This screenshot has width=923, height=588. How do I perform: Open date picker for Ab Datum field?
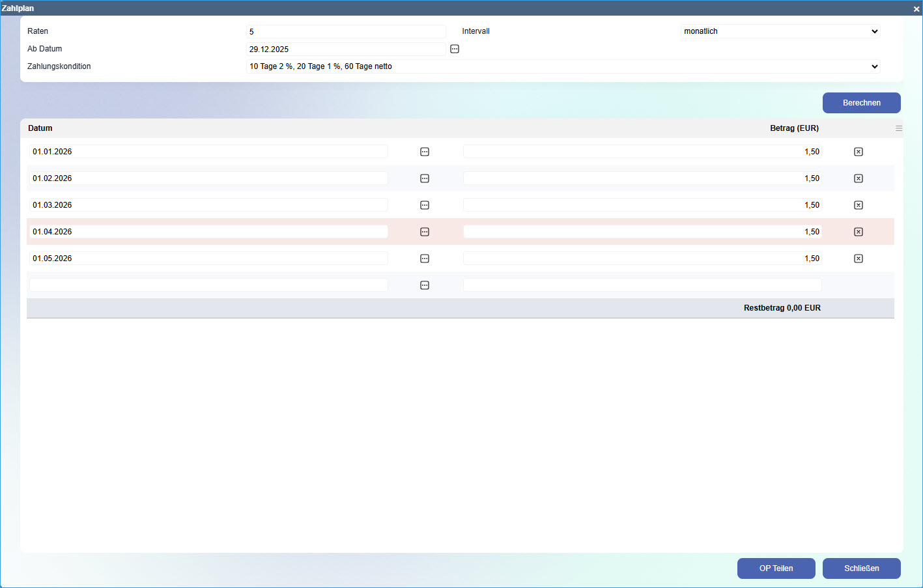pyautogui.click(x=455, y=49)
